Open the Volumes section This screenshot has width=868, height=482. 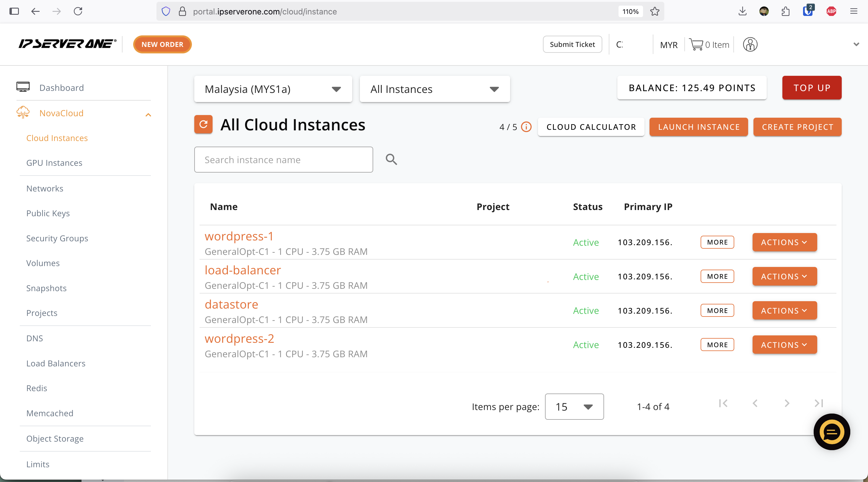(x=43, y=263)
